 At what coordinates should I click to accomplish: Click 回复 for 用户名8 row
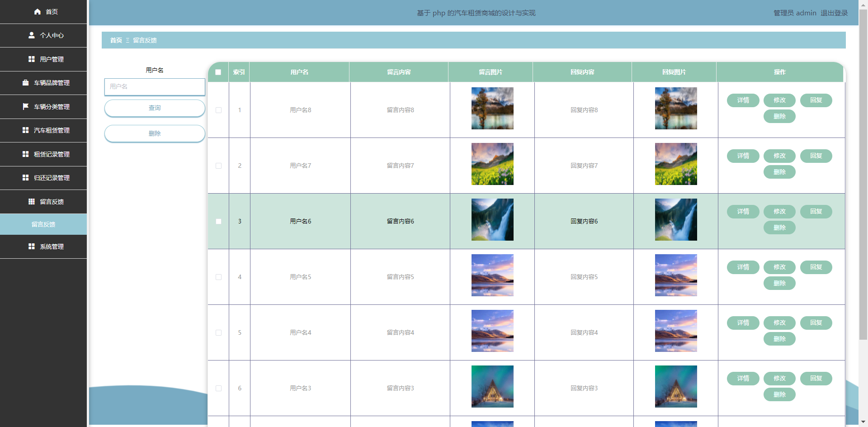pos(816,100)
